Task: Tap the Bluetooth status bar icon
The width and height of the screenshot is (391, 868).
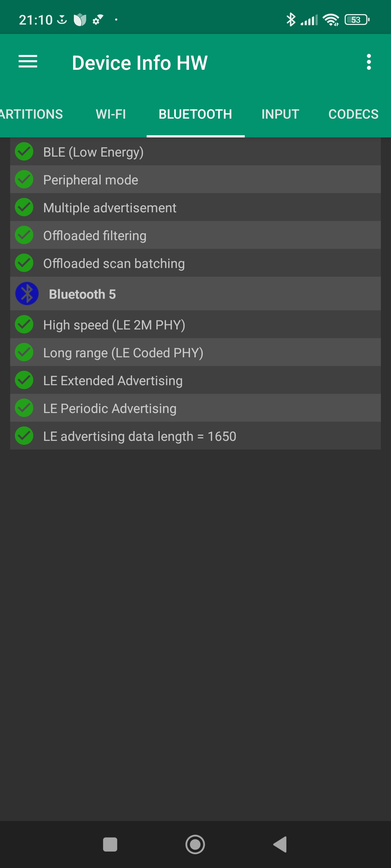Action: tap(291, 20)
